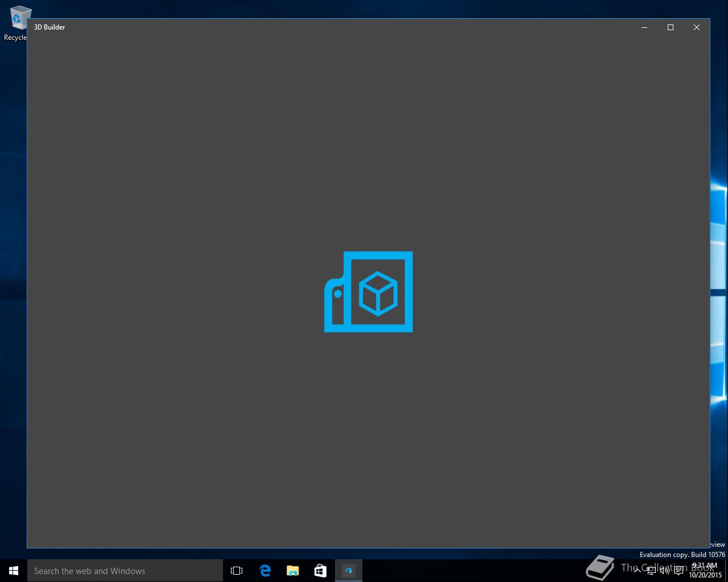Image resolution: width=728 pixels, height=582 pixels.
Task: Minimize the 3D Builder window
Action: 644,27
